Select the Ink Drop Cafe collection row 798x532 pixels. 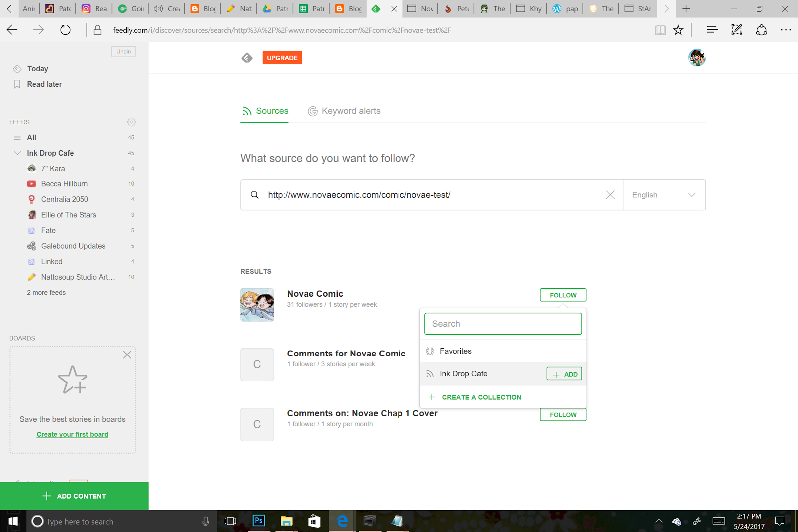click(503, 374)
